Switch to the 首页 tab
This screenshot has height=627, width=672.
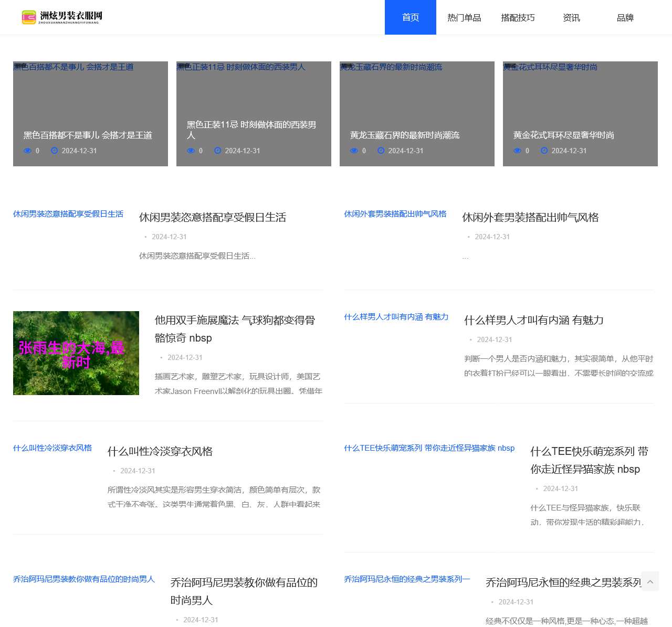pyautogui.click(x=410, y=17)
